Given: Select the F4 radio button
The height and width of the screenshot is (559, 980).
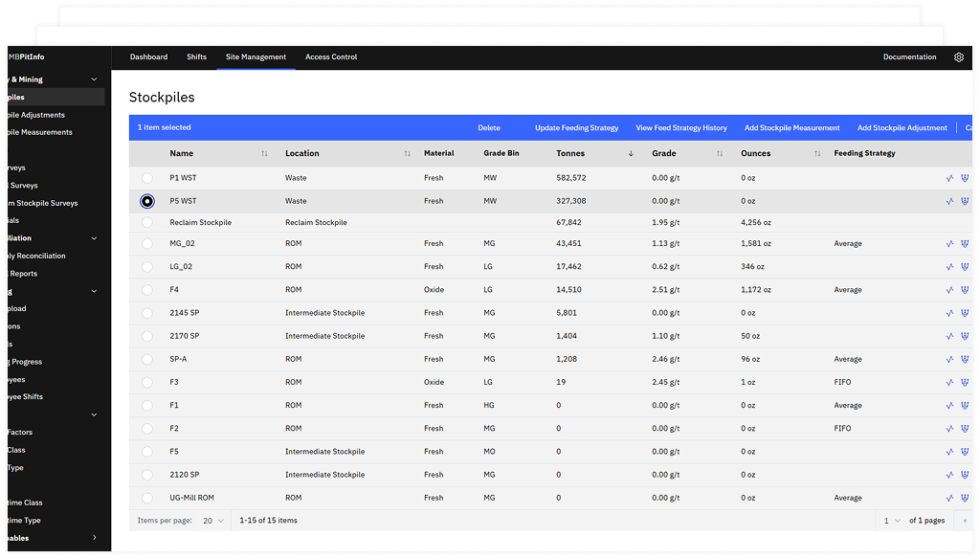Looking at the screenshot, I should click(146, 290).
